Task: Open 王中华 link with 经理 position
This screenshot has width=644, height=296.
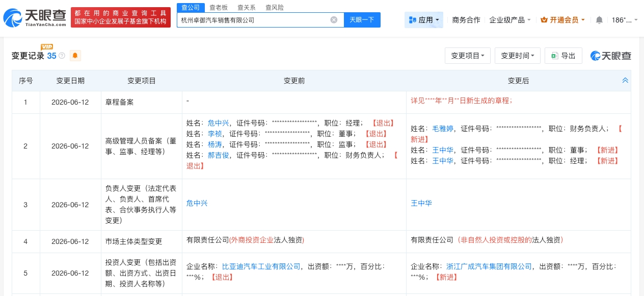Action: coord(443,161)
